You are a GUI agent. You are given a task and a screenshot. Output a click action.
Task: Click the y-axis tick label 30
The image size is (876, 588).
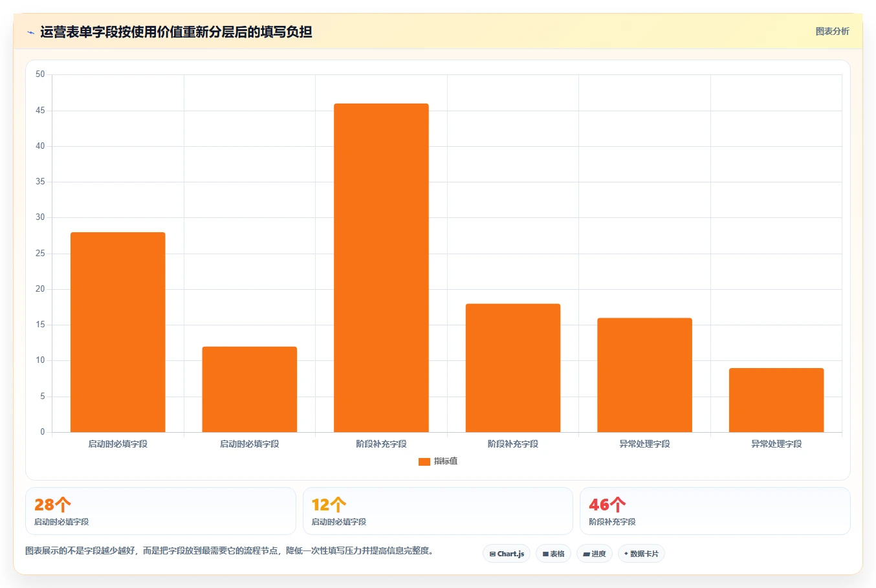click(x=40, y=217)
